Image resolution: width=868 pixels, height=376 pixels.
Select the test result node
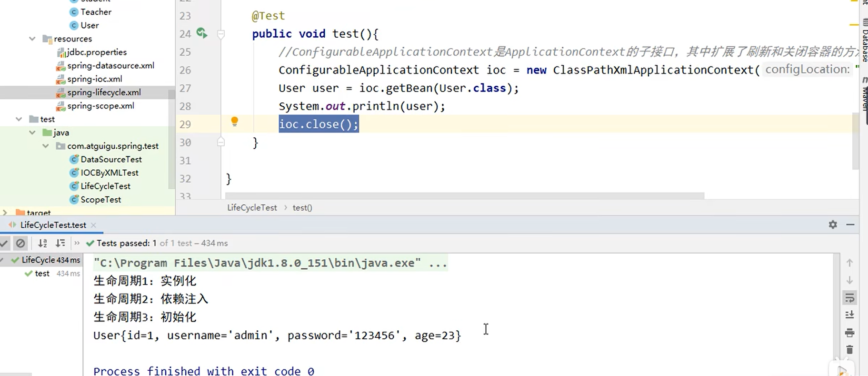coord(42,274)
